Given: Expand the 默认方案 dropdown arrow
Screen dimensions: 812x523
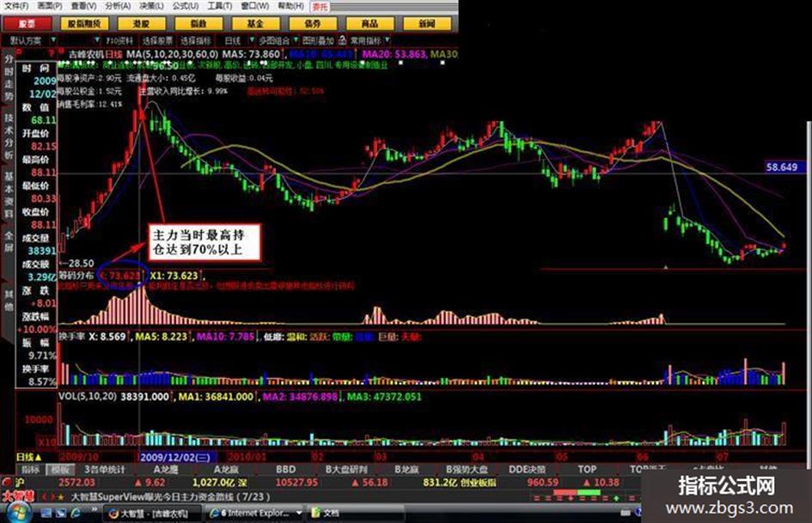Looking at the screenshot, I should click(53, 40).
